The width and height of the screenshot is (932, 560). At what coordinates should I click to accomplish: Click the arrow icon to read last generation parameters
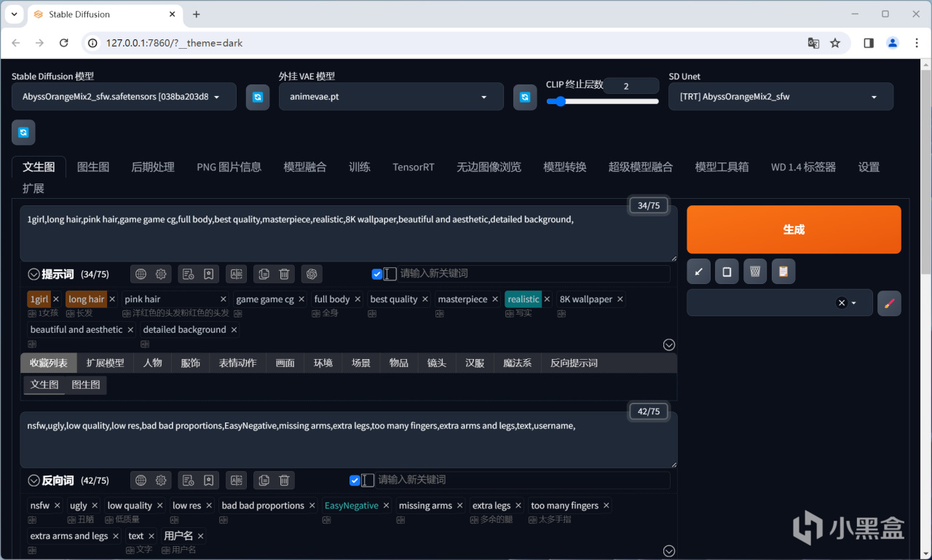coord(699,272)
